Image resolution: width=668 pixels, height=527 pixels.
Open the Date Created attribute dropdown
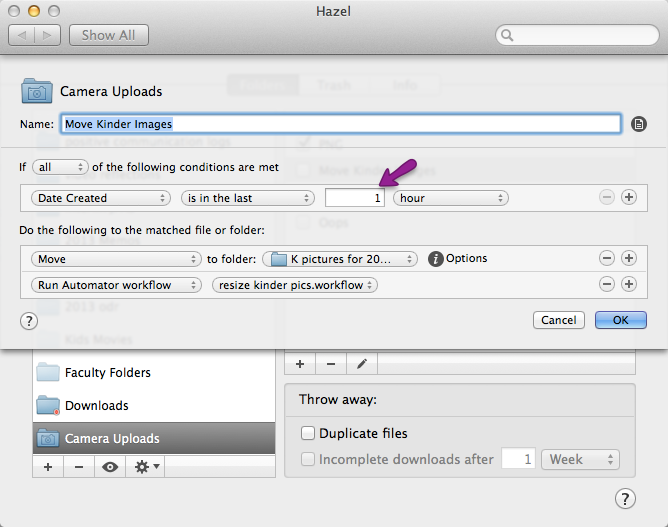101,198
